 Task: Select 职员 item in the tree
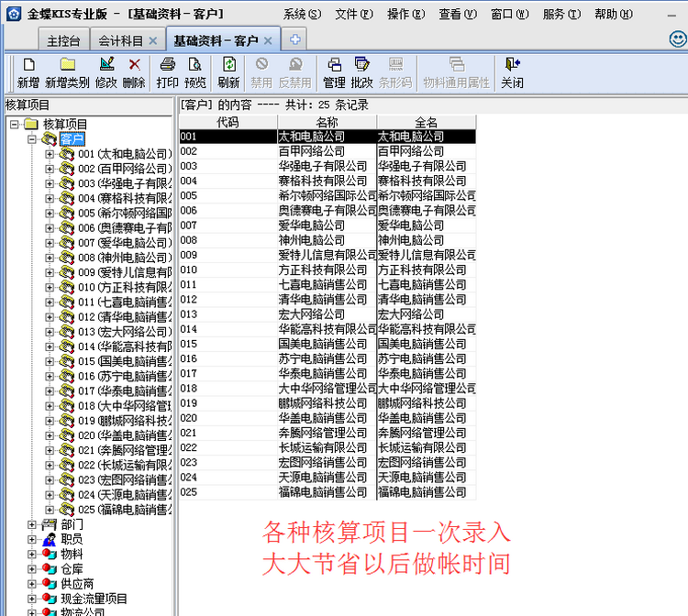[72, 540]
